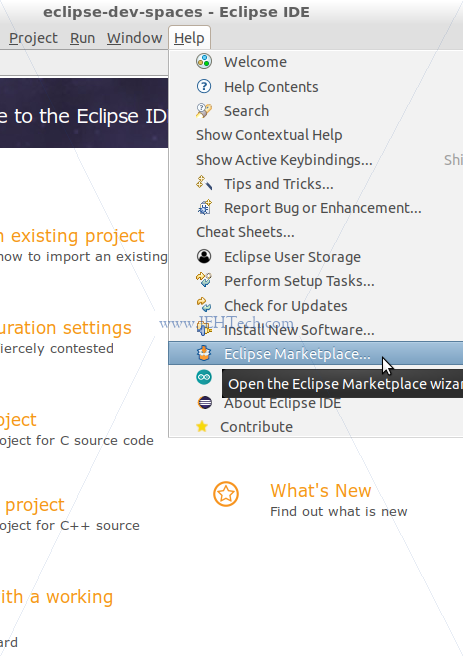463x656 pixels.
Task: Click the Install New Software icon
Action: tap(204, 329)
